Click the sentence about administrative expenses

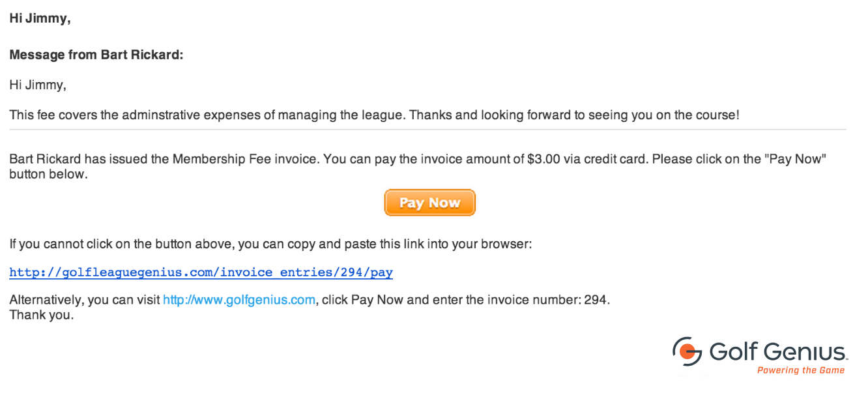coord(374,115)
